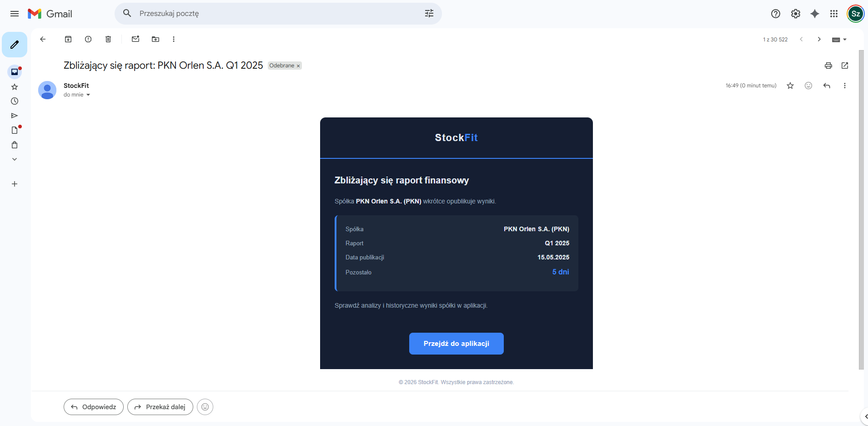
Task: Report this message as spam
Action: [88, 39]
